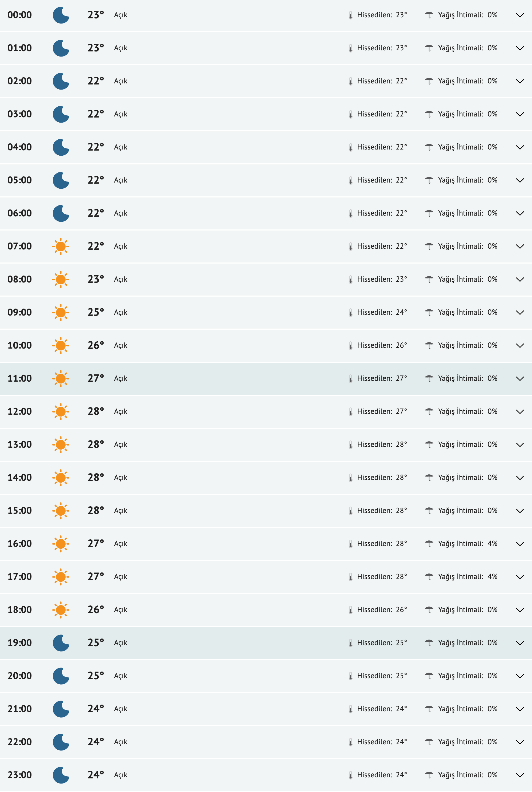
Task: Click the 28° temperature at 15:00
Action: (x=95, y=511)
